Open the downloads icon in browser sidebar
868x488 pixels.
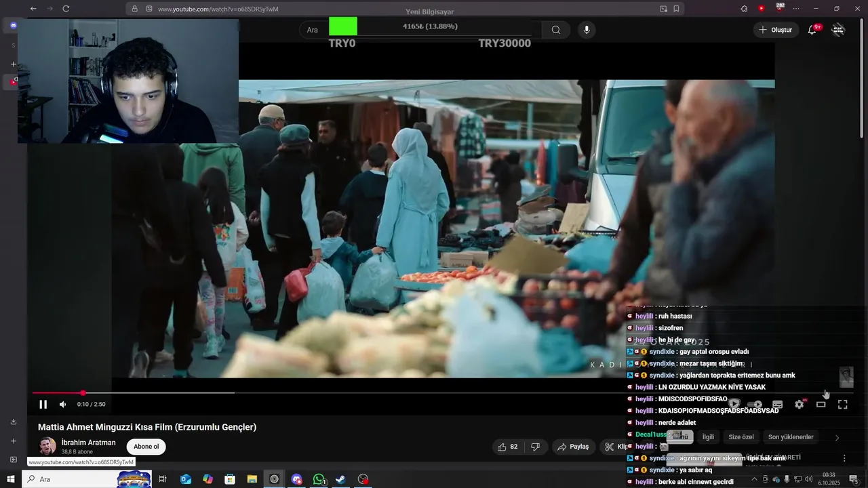click(x=13, y=422)
